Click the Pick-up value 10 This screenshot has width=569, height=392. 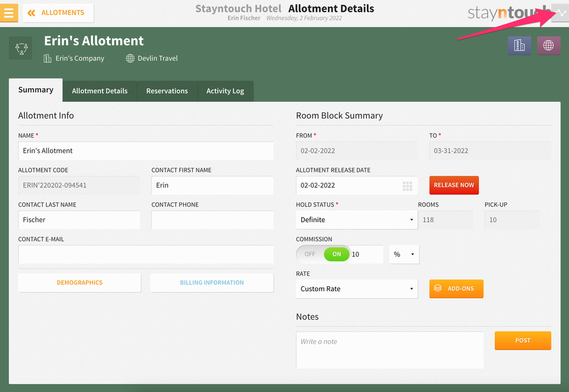512,219
